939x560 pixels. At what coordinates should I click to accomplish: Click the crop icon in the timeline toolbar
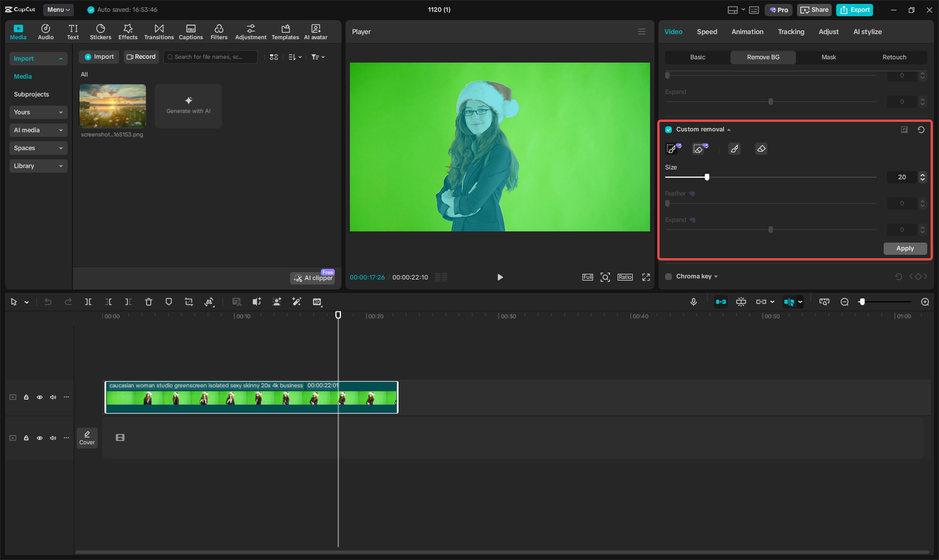tap(189, 302)
